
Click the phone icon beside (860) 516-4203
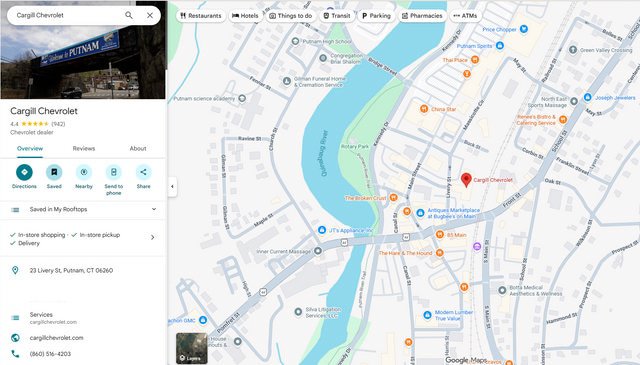pyautogui.click(x=15, y=354)
